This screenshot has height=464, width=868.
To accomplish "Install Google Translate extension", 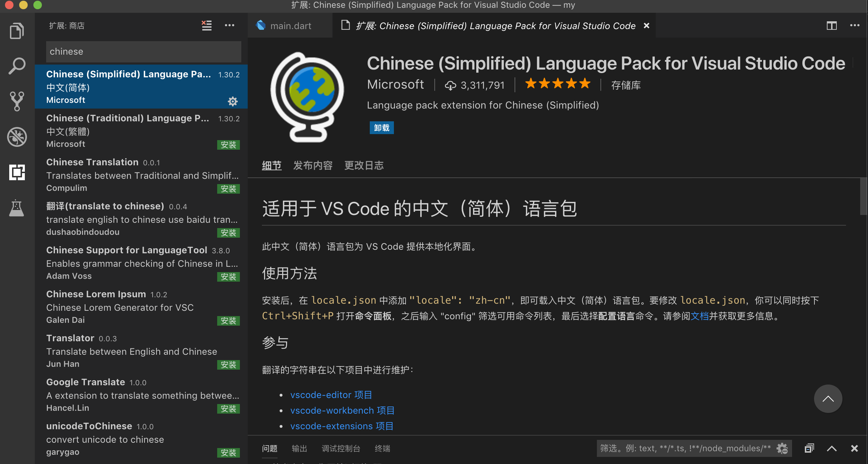I will pos(228,409).
